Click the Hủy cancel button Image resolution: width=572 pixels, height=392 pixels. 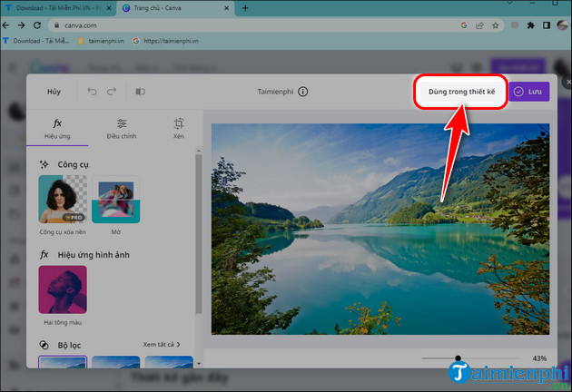54,92
